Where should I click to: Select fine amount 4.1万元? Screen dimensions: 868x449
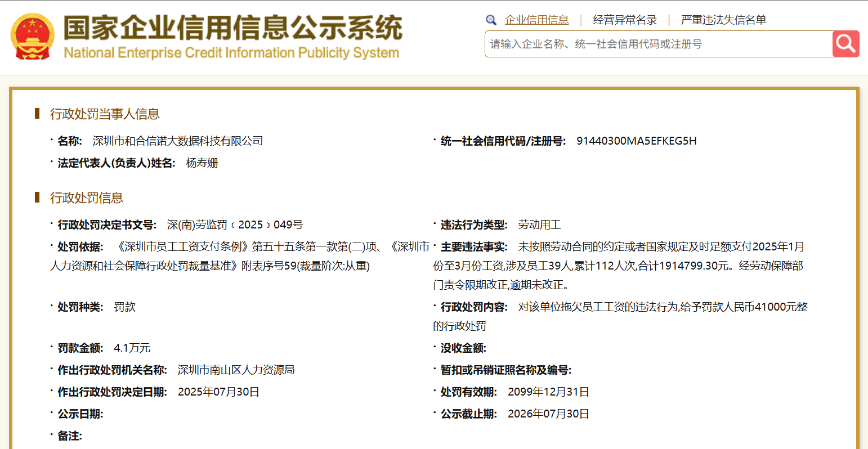(132, 348)
